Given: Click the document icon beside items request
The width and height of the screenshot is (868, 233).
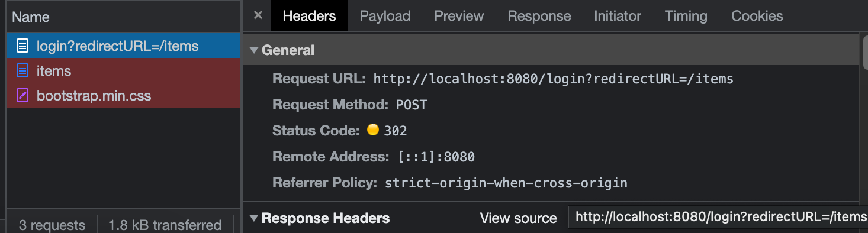Looking at the screenshot, I should 22,71.
